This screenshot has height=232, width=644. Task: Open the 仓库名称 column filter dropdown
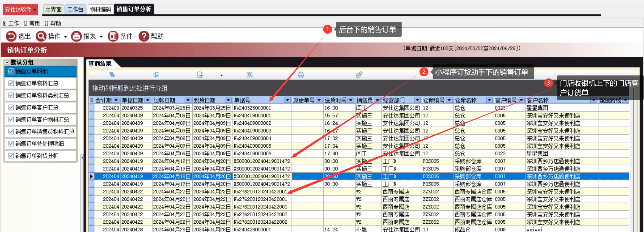pyautogui.click(x=489, y=100)
